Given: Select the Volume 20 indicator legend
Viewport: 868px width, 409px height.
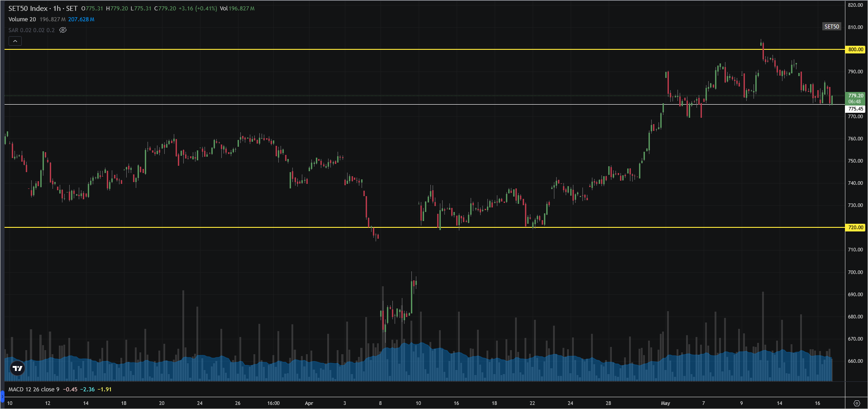Looking at the screenshot, I should (x=22, y=19).
